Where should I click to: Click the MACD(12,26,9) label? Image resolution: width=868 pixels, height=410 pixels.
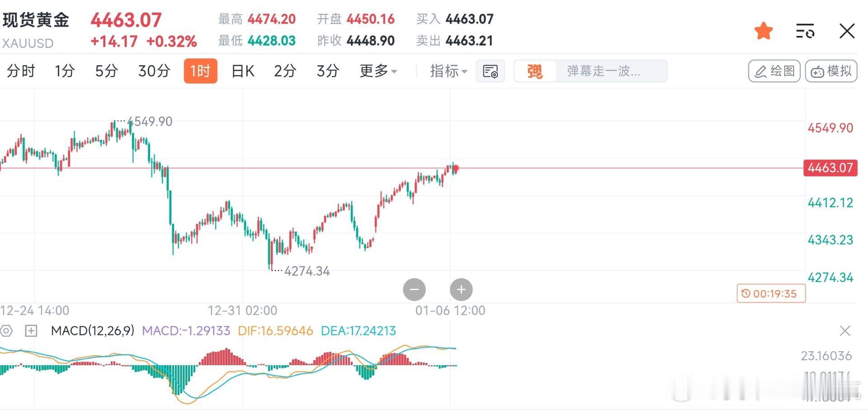[93, 331]
